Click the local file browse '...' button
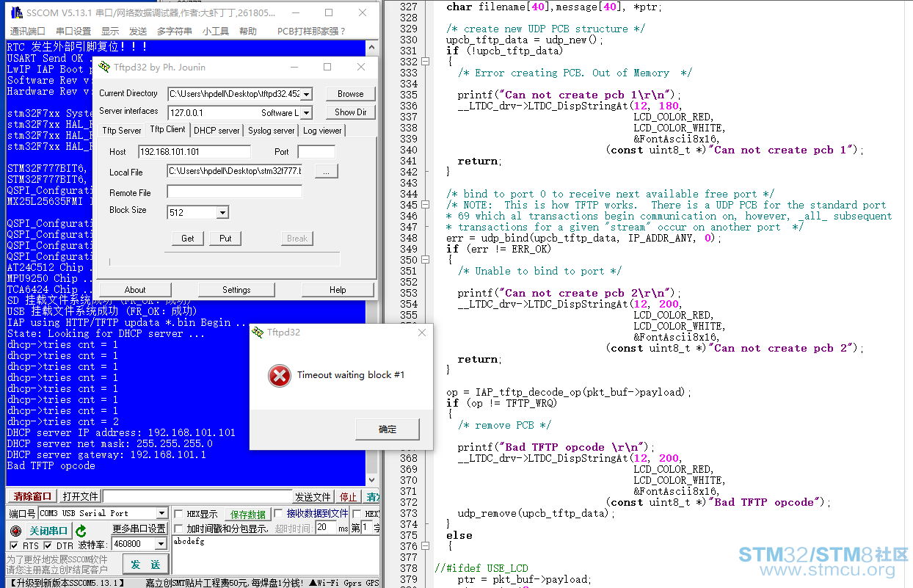 coord(327,171)
